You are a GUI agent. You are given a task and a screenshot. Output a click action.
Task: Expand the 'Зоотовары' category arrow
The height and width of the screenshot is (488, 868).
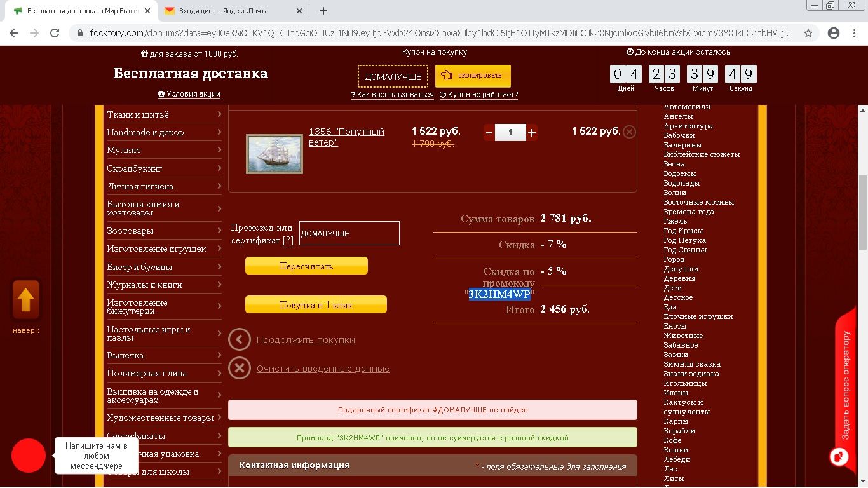[219, 231]
